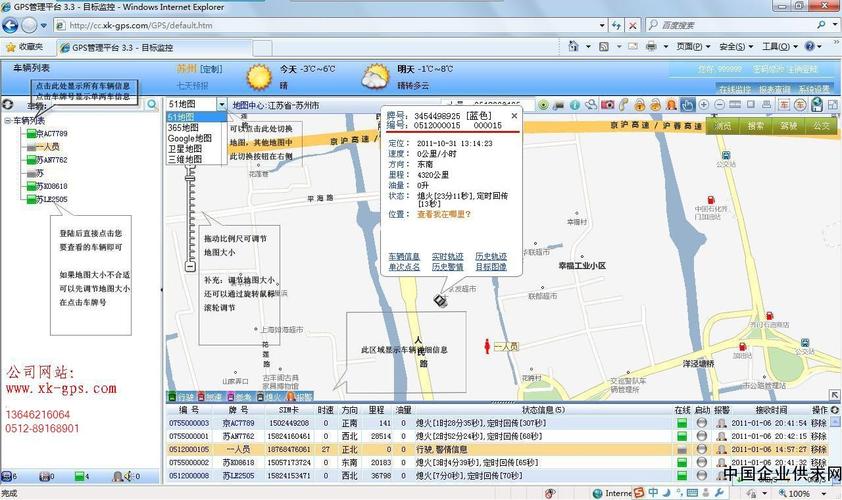Click the second padlock icon in toolbar
Image resolution: width=842 pixels, height=500 pixels.
(x=656, y=105)
